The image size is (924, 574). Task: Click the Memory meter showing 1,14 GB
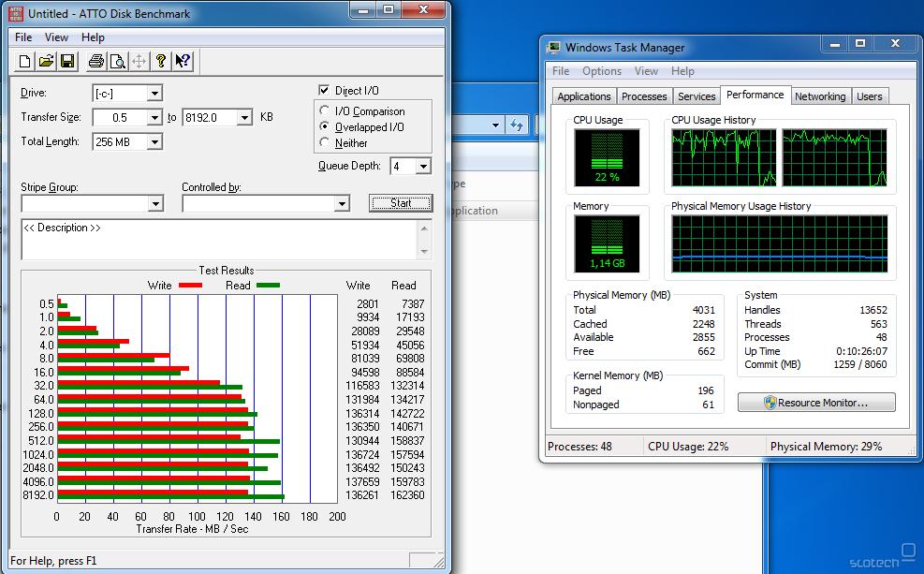(x=607, y=244)
